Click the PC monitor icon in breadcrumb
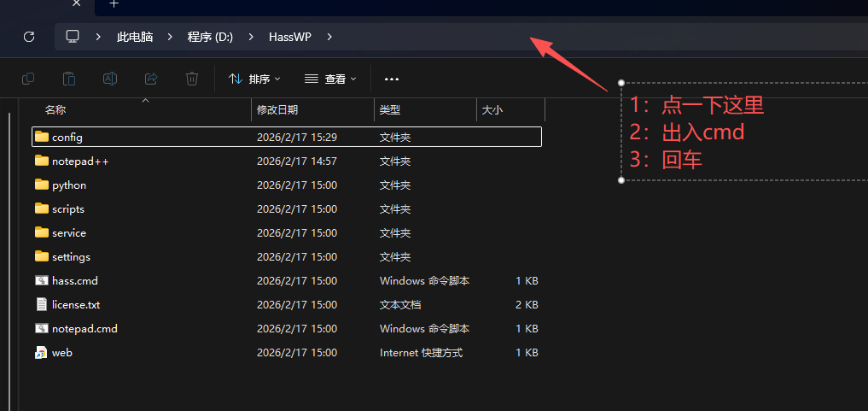 (73, 37)
